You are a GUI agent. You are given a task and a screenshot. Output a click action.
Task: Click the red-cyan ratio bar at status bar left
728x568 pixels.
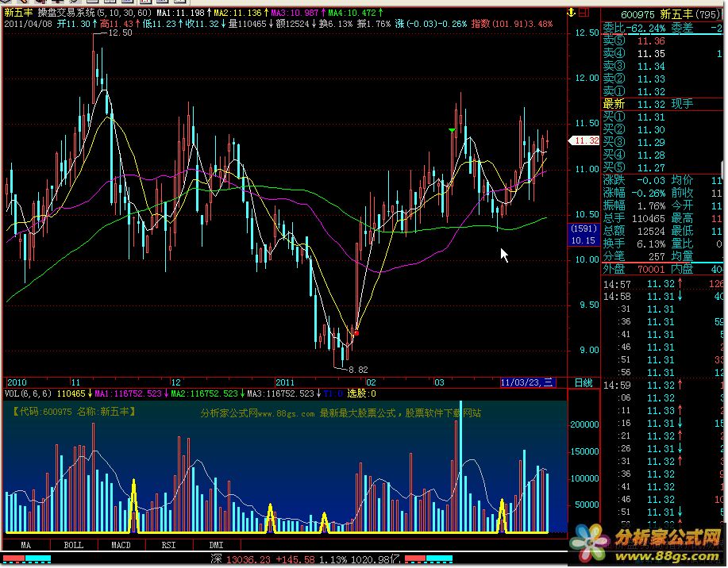26,558
